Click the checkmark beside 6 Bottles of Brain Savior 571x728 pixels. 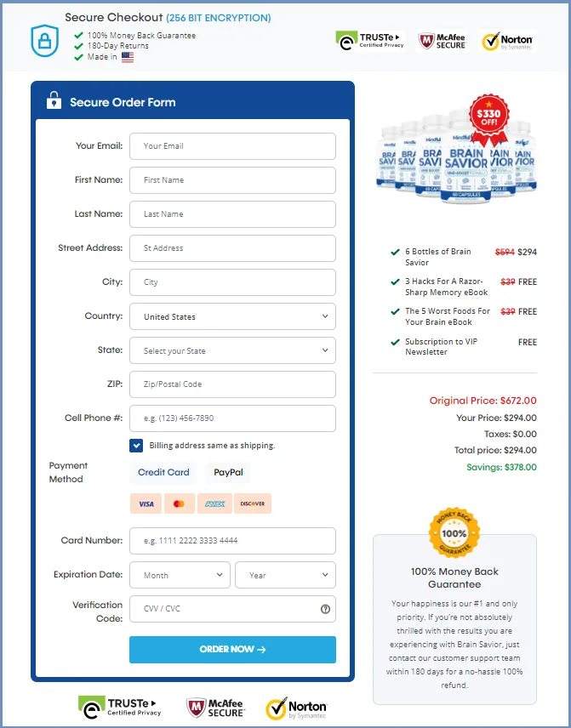pyautogui.click(x=395, y=252)
